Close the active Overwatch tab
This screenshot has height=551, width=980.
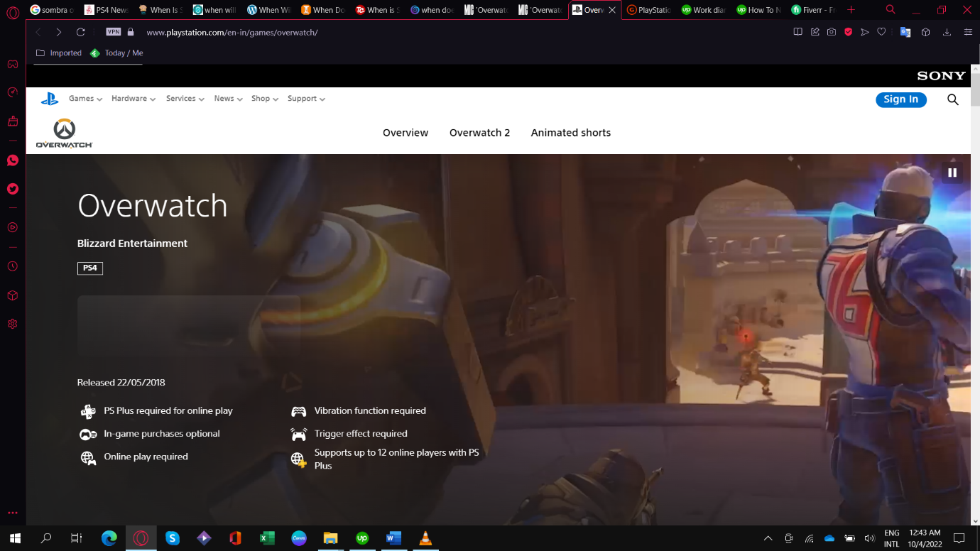click(612, 10)
